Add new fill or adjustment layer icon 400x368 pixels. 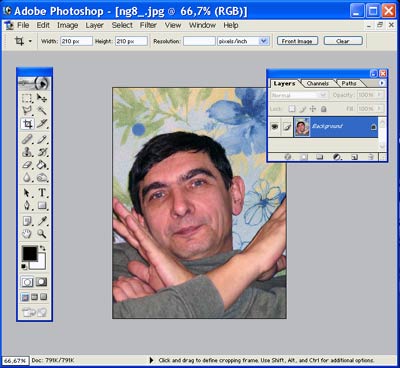337,157
